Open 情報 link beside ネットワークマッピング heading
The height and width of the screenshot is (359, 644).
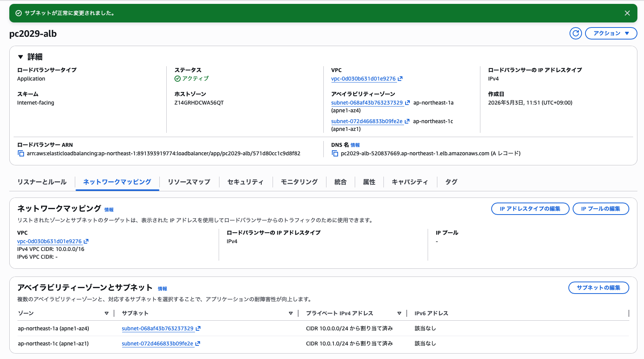(109, 210)
